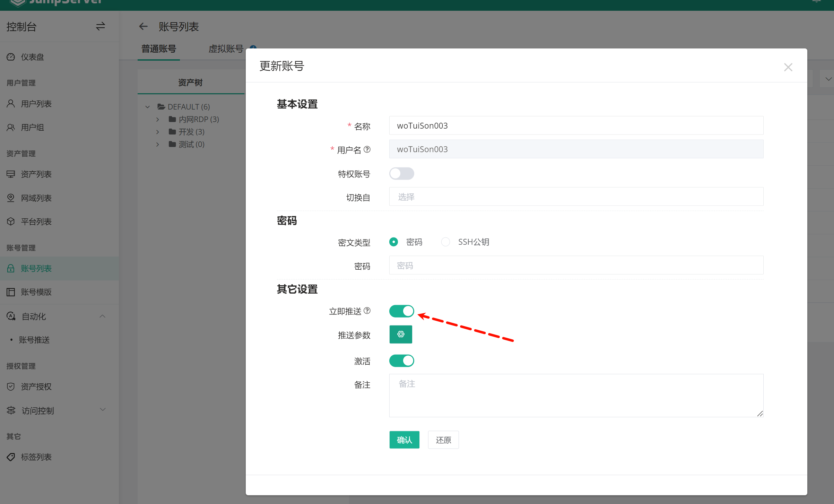
Task: Click the help icon next to 用户名
Action: coord(367,149)
